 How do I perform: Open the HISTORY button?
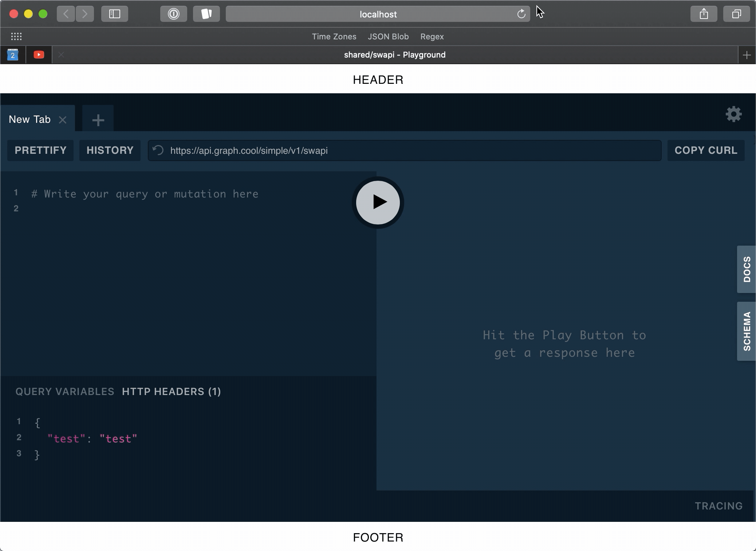pyautogui.click(x=110, y=150)
